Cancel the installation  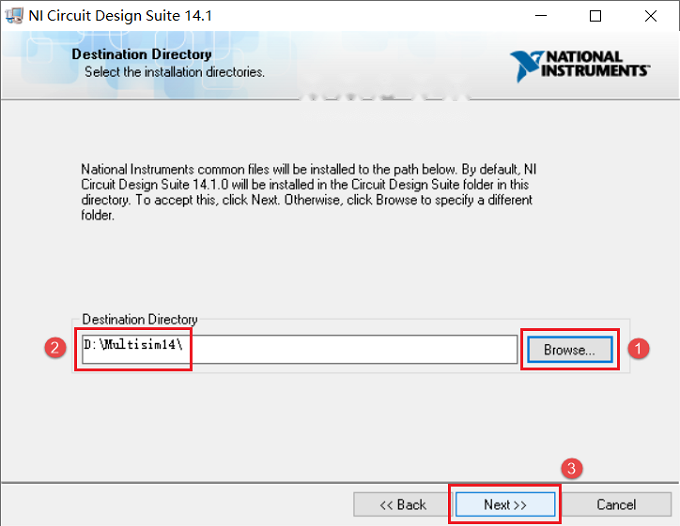(616, 504)
